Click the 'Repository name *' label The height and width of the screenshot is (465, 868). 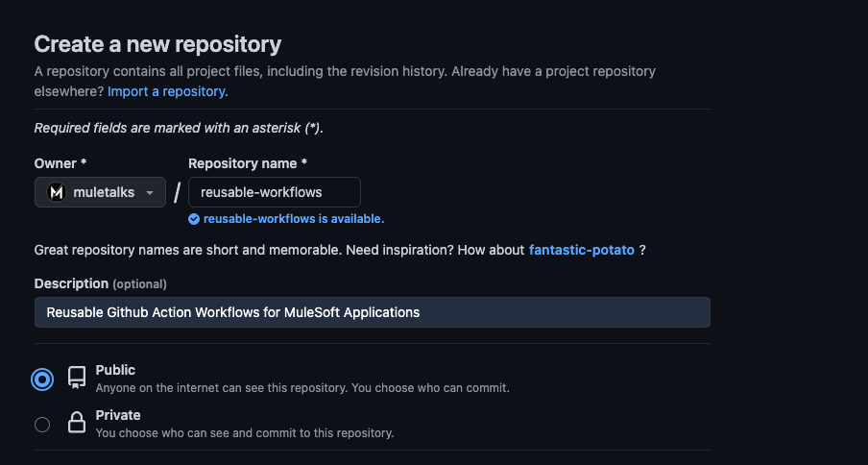pyautogui.click(x=248, y=163)
